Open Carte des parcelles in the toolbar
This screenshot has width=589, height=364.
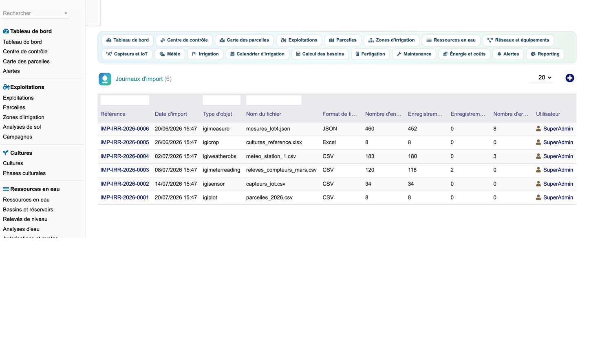point(244,40)
